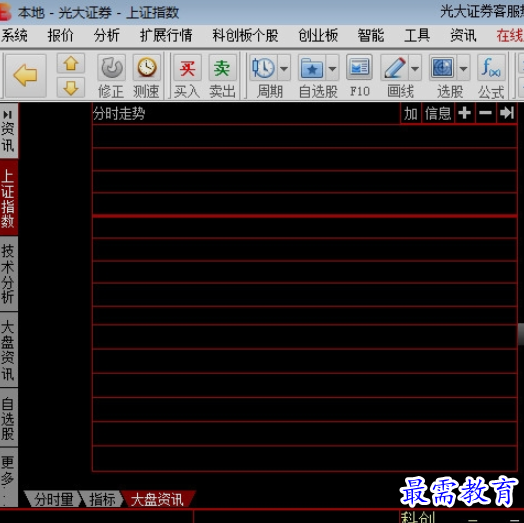Screen dimensions: 524x523
Task: Open the 更多 sidebar tab
Action: tap(8, 478)
